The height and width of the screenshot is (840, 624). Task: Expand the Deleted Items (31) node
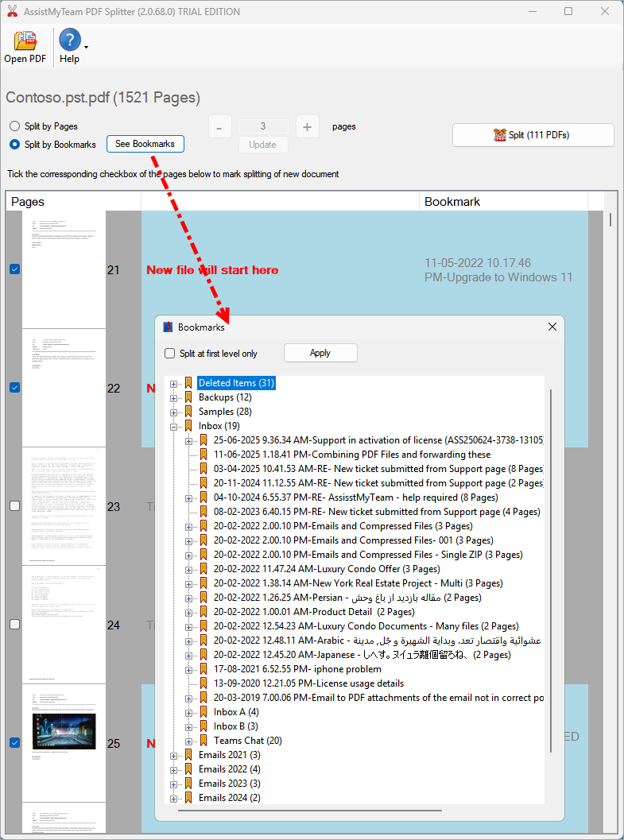(174, 383)
